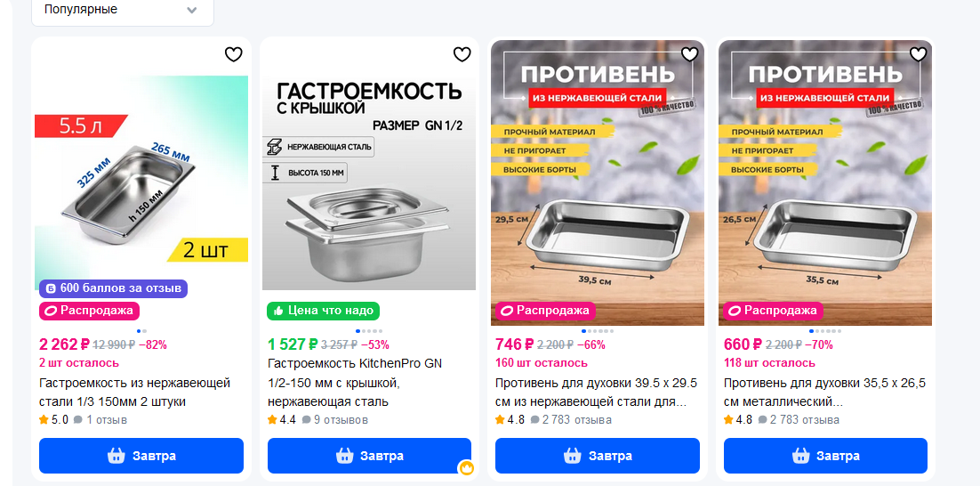
Task: Open the Противень для духовки 39.5 x 29.5 title link
Action: 596,392
